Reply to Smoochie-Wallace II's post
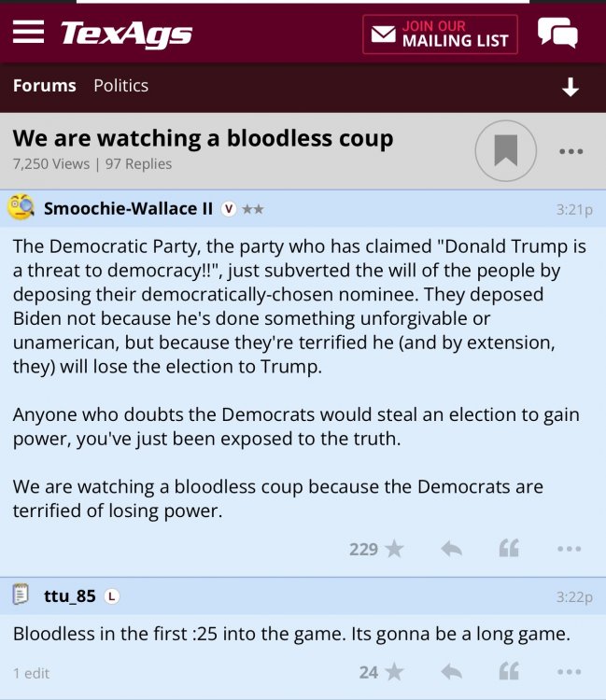This screenshot has height=700, width=606. click(451, 549)
